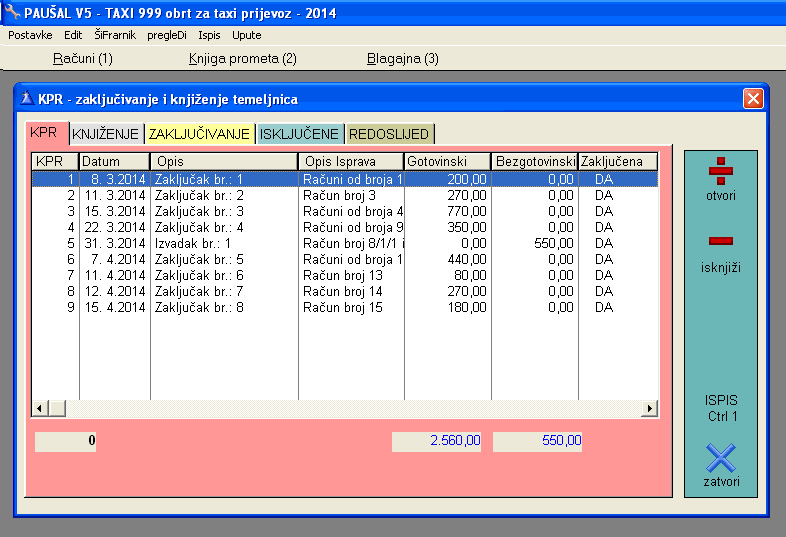Open the ŠiFrarnik menu
The width and height of the screenshot is (786, 537).
(113, 35)
